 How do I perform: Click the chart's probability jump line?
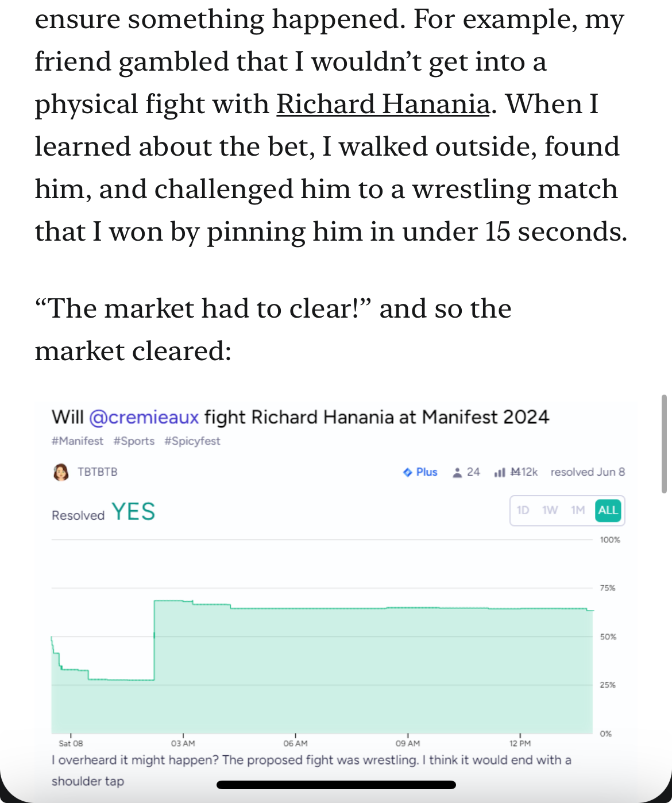click(155, 640)
